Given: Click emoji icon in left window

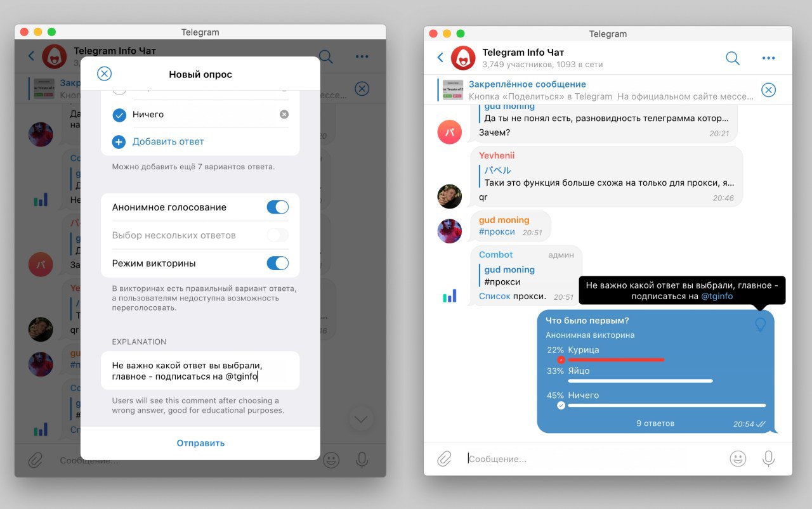Looking at the screenshot, I should coord(331,460).
